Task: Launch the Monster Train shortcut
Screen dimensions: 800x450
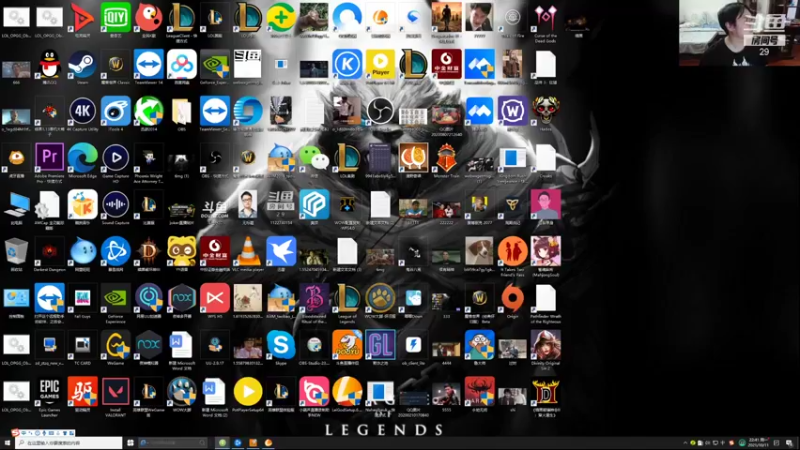Action: (x=446, y=158)
